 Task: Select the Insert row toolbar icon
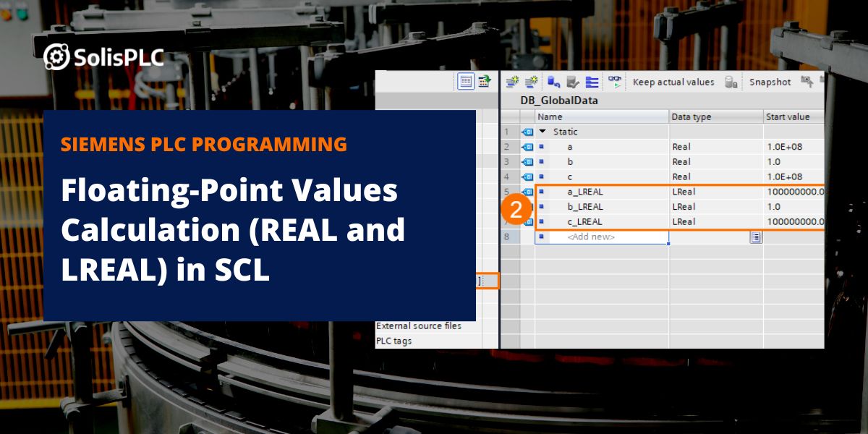510,82
